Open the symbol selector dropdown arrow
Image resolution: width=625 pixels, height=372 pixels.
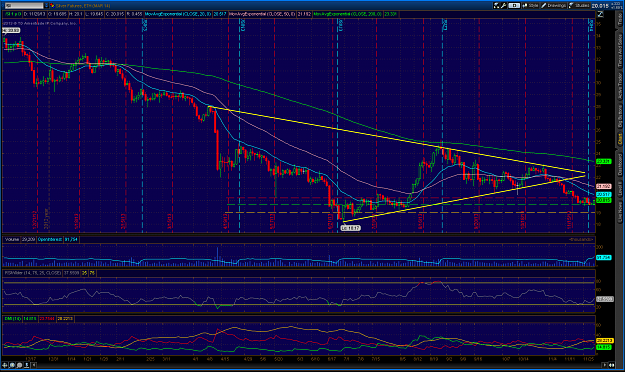pyautogui.click(x=46, y=6)
